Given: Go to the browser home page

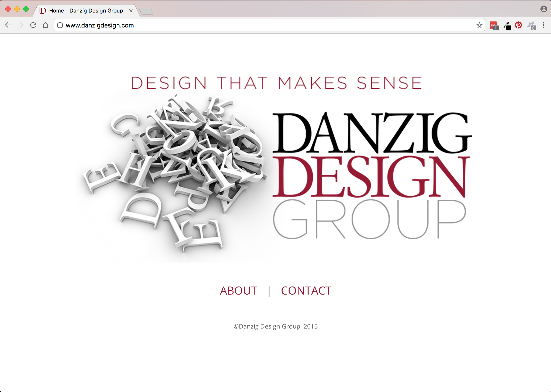Looking at the screenshot, I should coord(46,25).
